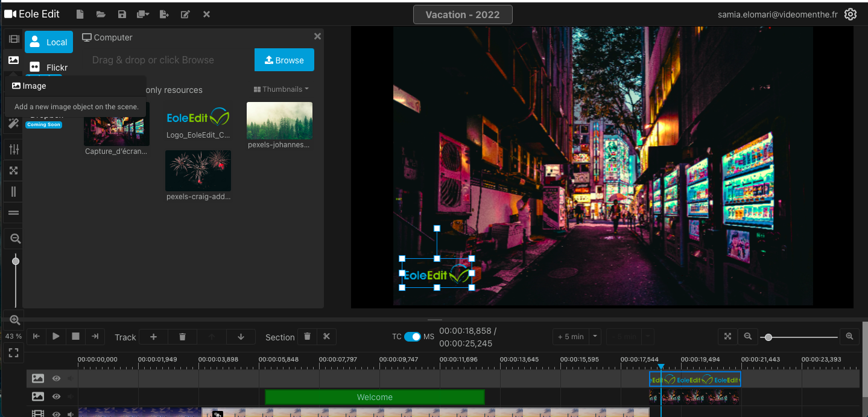Create a new project file

80,14
